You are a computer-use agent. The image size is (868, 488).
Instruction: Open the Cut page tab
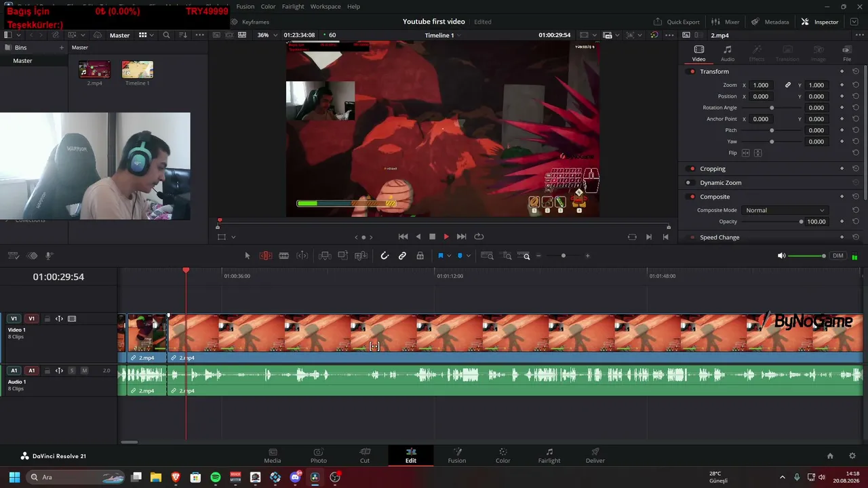coord(365,455)
